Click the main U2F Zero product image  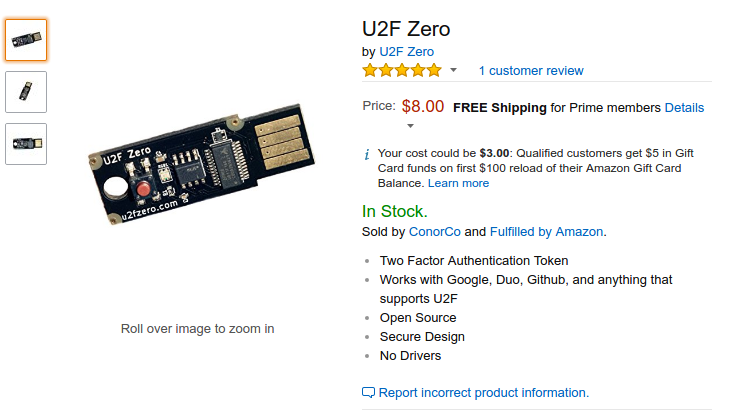coord(201,164)
